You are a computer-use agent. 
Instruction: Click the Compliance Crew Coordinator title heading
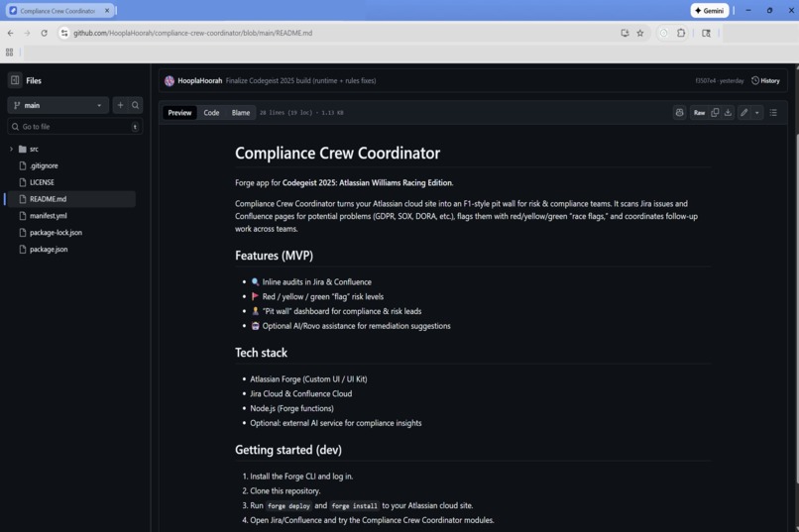tap(337, 154)
